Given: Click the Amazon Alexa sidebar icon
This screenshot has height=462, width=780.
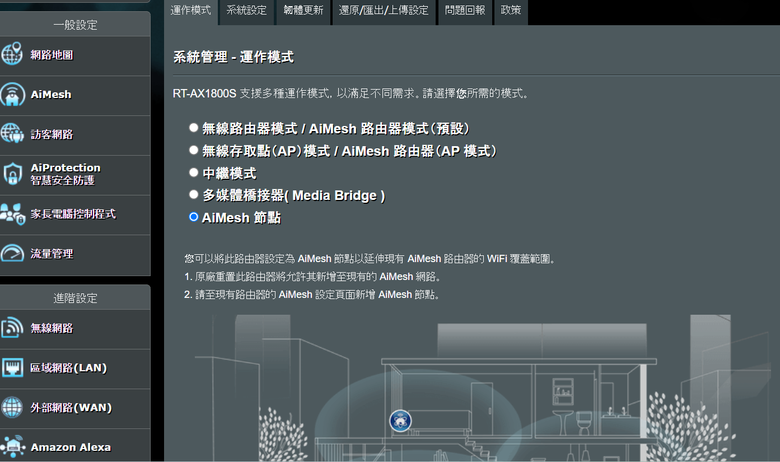Looking at the screenshot, I should click(12, 447).
